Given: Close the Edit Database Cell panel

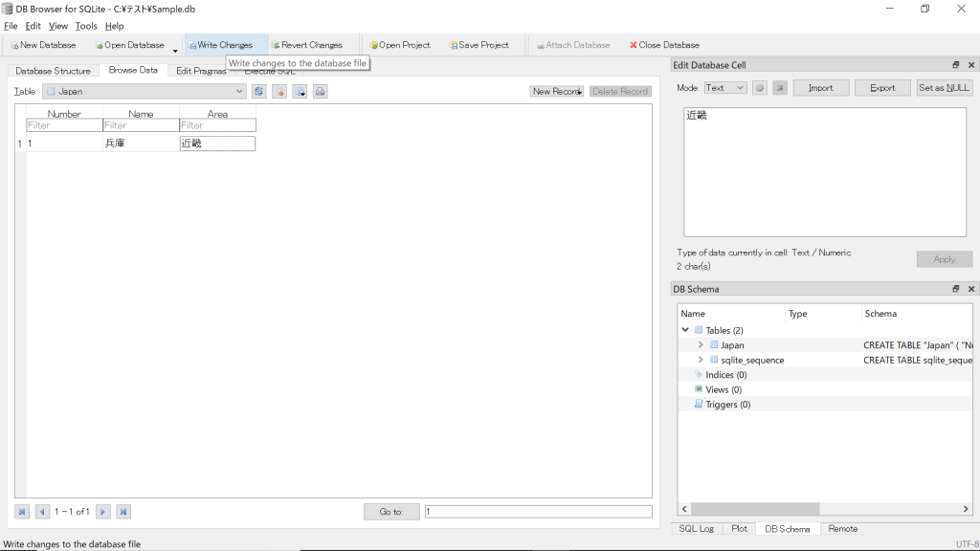Looking at the screenshot, I should [971, 65].
